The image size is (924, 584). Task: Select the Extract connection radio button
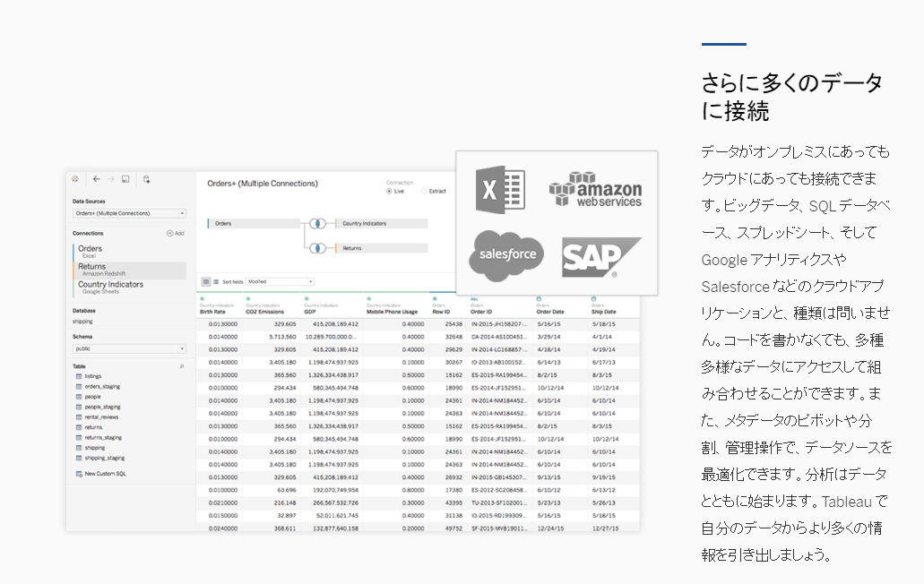(424, 192)
